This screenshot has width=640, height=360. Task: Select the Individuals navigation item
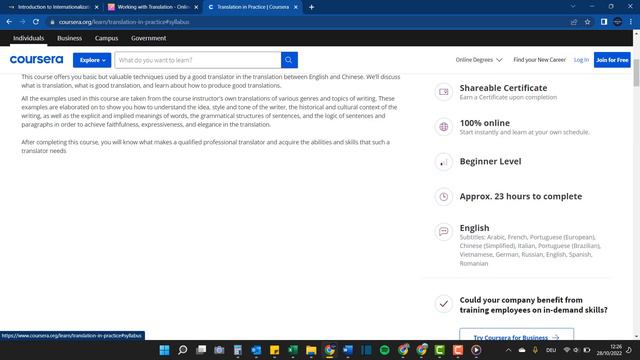28,38
